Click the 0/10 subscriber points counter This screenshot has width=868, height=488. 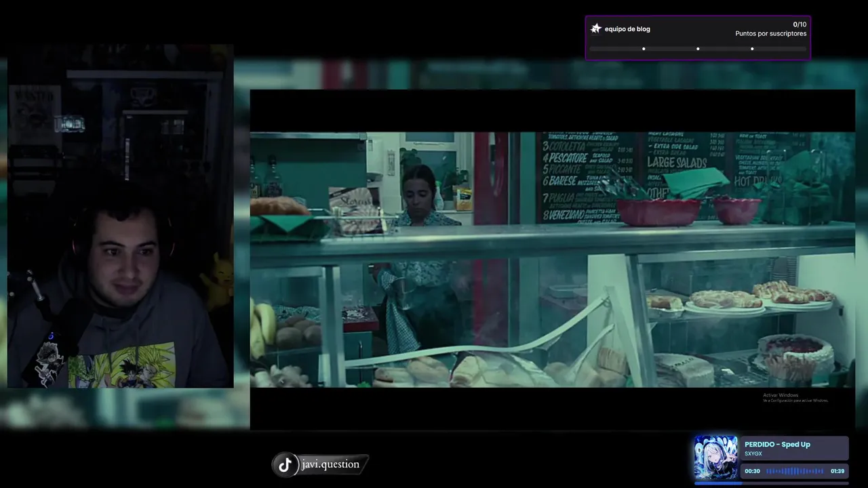(800, 24)
